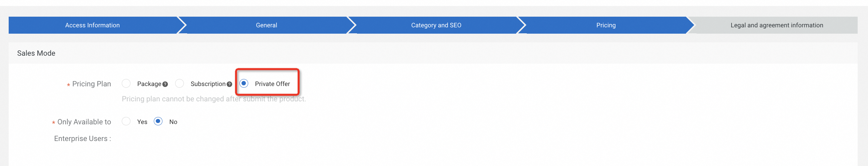Click the Package help question-mark icon
Screen dimensions: 868x166
[165, 84]
